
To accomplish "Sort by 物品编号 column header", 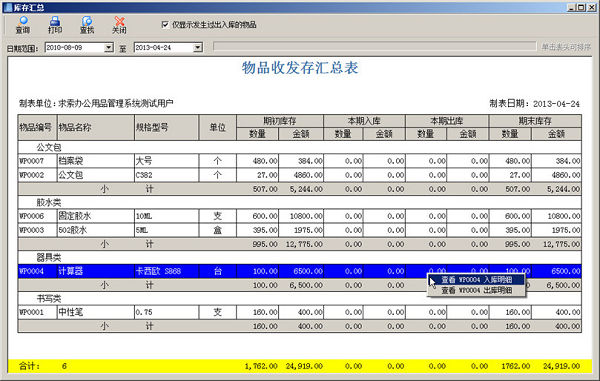I will [37, 127].
